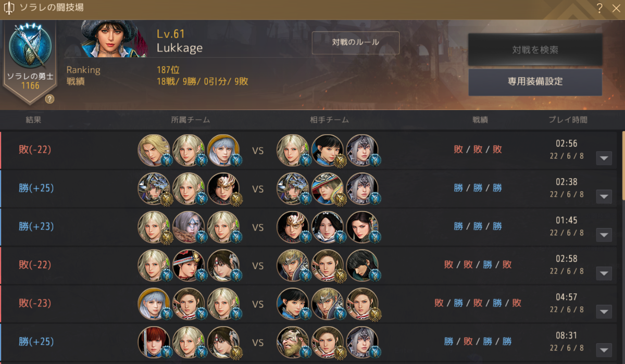Expand the 02:38 victory match row
Viewport: 625px width, 364px height.
pos(604,196)
